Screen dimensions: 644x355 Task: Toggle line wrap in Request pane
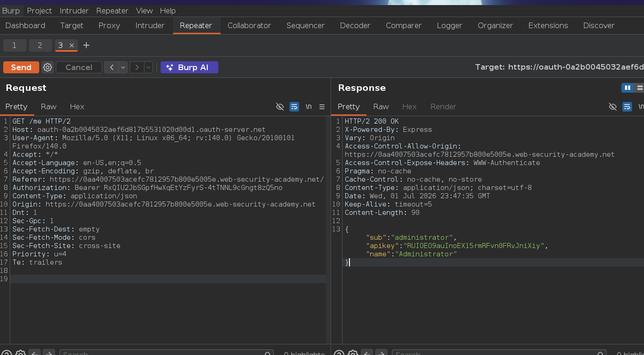pos(294,106)
